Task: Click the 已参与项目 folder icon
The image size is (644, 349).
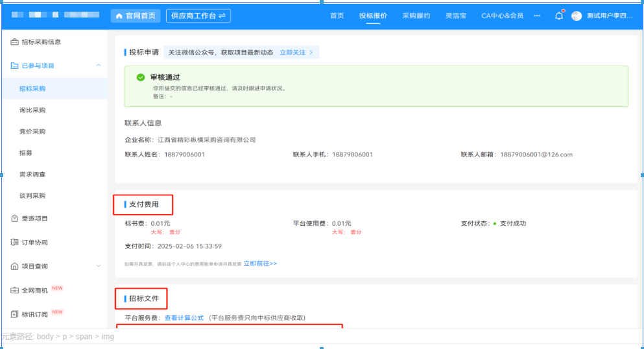Action: 14,66
